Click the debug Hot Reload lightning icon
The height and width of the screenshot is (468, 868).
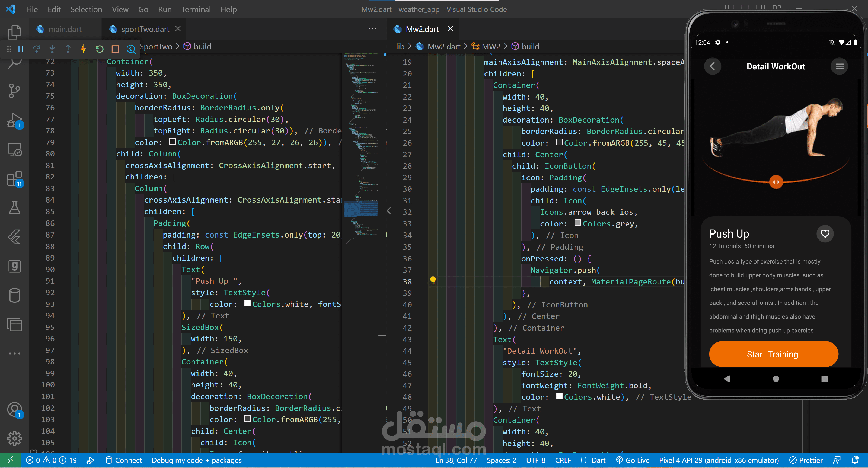83,49
